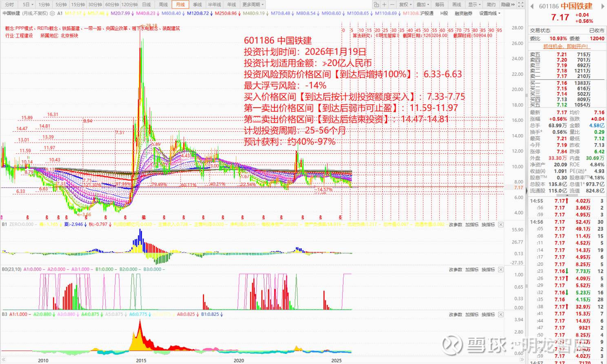Click the 买一 bid price 7.16 row
The height and width of the screenshot is (364, 607).
point(567,83)
